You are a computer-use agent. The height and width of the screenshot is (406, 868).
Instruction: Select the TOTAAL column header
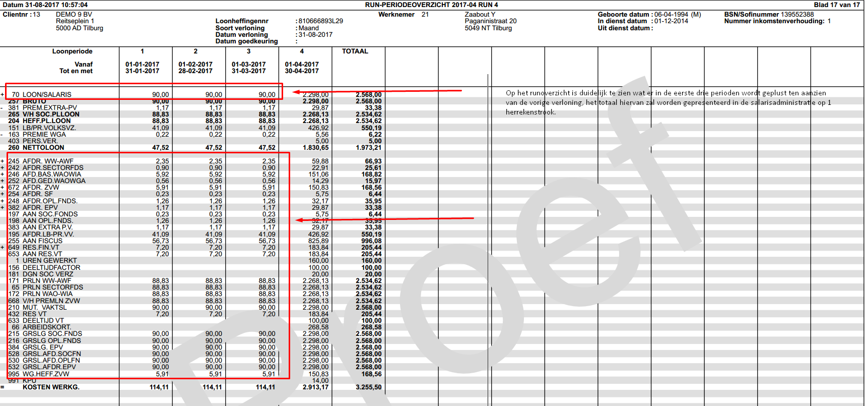pos(355,51)
